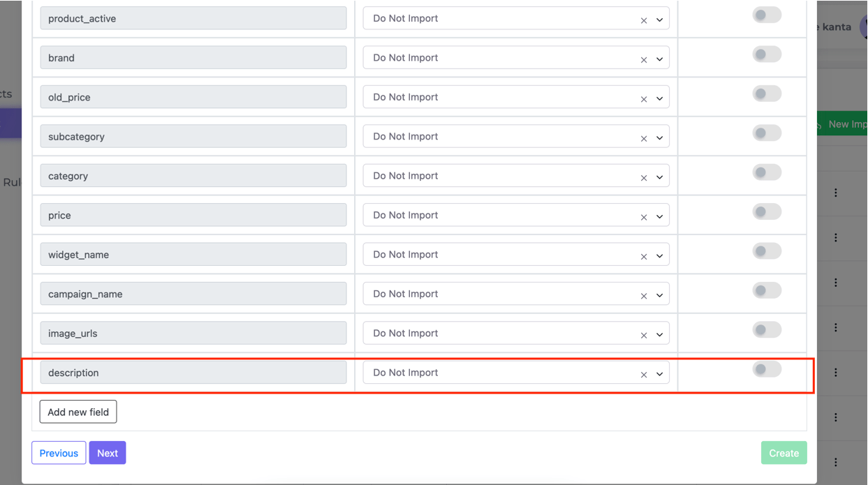Open campaign_name mapping dropdown arrow
Viewport: 868px width, 485px height.
click(659, 296)
